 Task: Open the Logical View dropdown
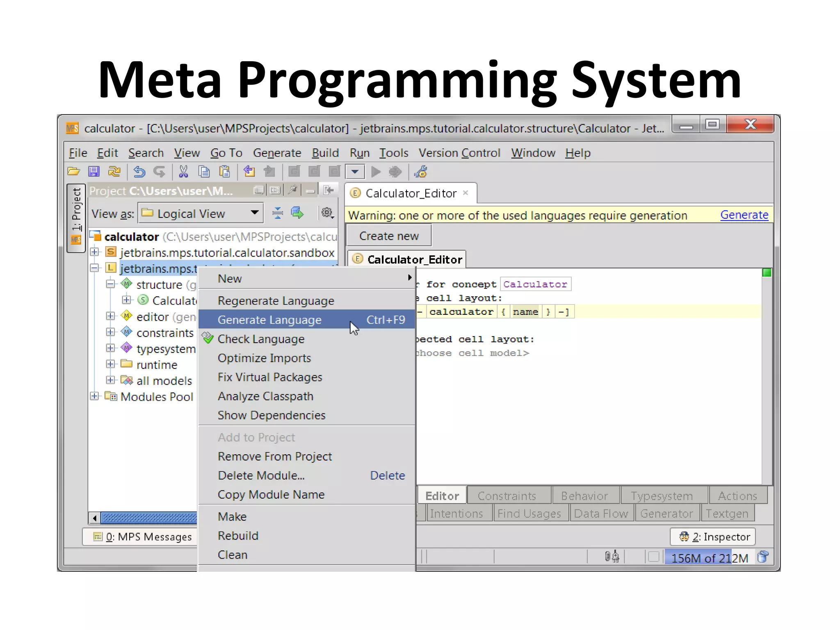(x=201, y=213)
